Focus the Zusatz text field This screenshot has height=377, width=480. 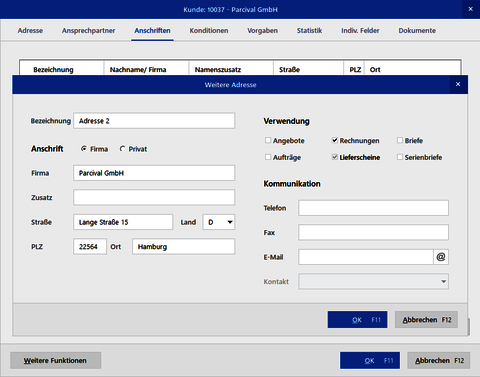click(154, 197)
